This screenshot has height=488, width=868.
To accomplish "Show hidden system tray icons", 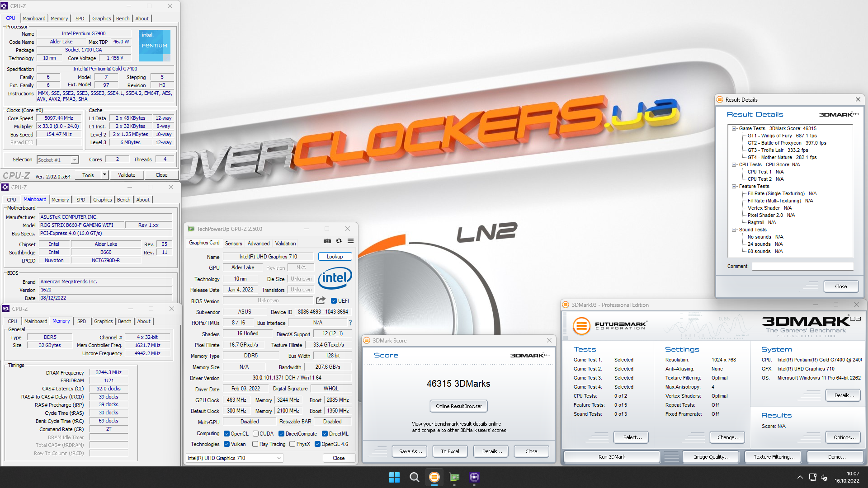I will [x=800, y=477].
